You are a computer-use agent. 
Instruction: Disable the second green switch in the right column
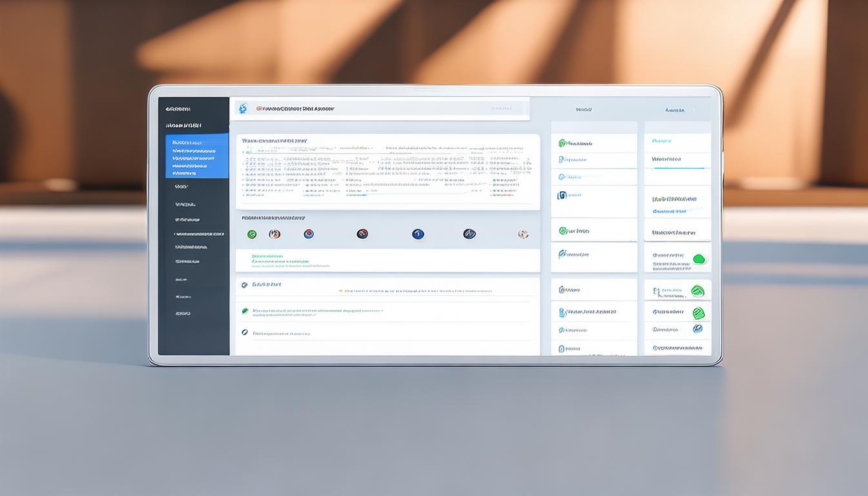697,291
